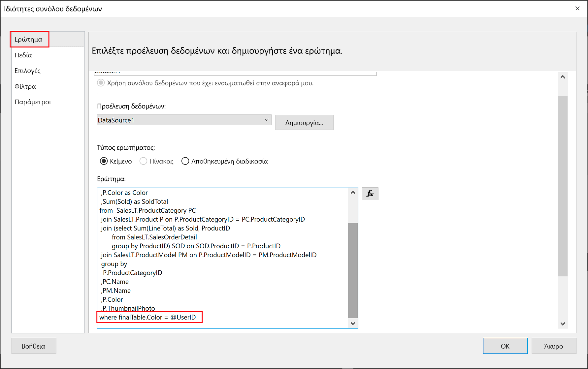Click the Δημιουργία... button

point(304,123)
